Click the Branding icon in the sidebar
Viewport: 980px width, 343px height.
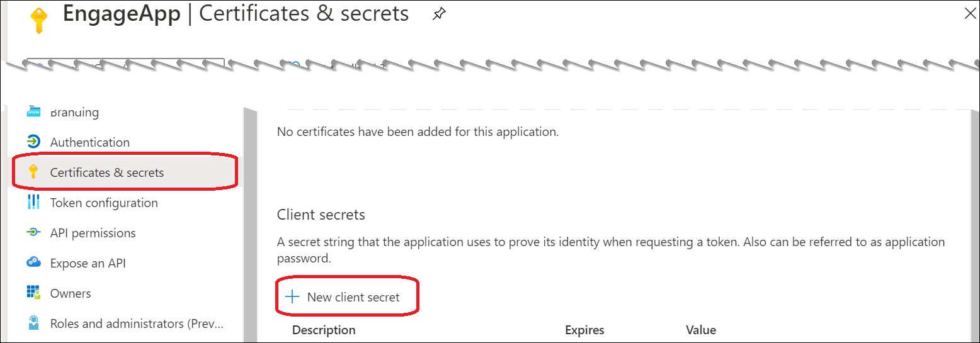coord(34,112)
